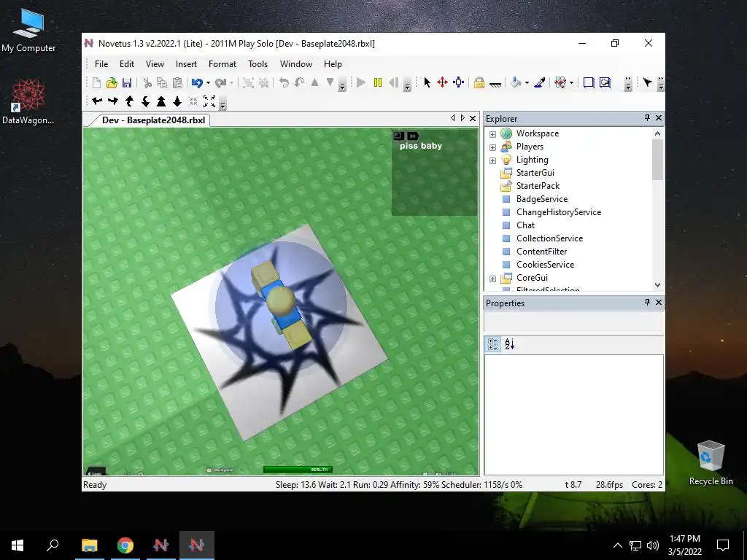Click the Pan camera left arrow
Screen dimensions: 747x560
pos(97,101)
